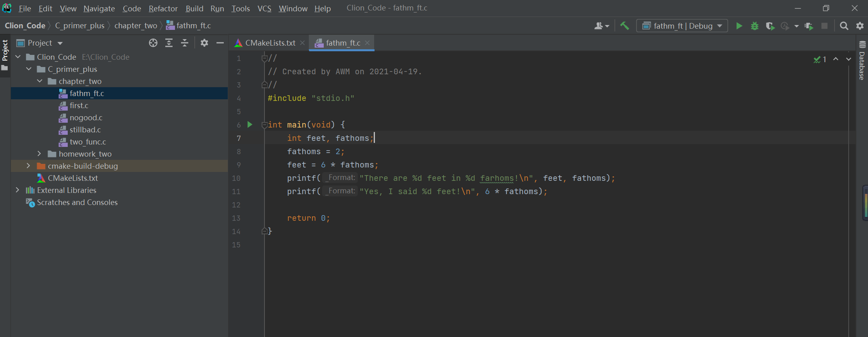Run the fathm_ft configuration with the green play icon
868x337 pixels.
739,26
